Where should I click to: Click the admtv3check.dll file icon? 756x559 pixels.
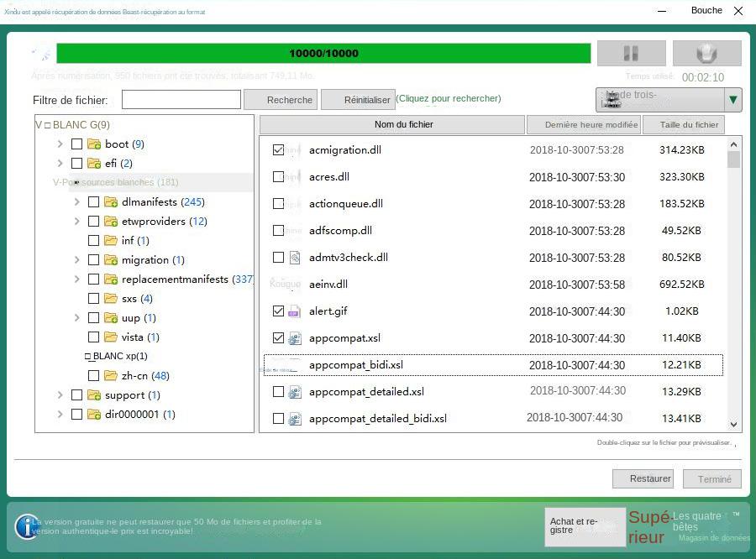tap(294, 258)
